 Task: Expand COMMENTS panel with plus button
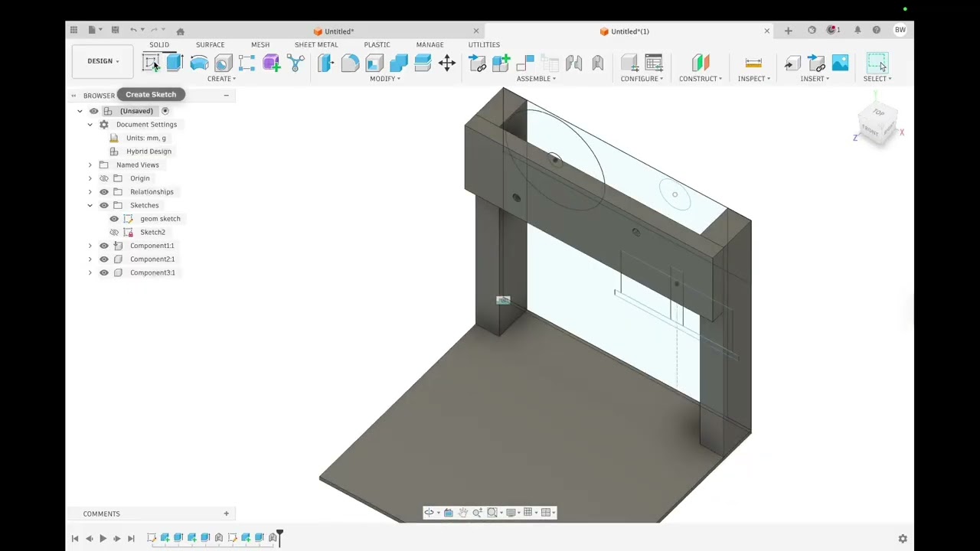226,514
